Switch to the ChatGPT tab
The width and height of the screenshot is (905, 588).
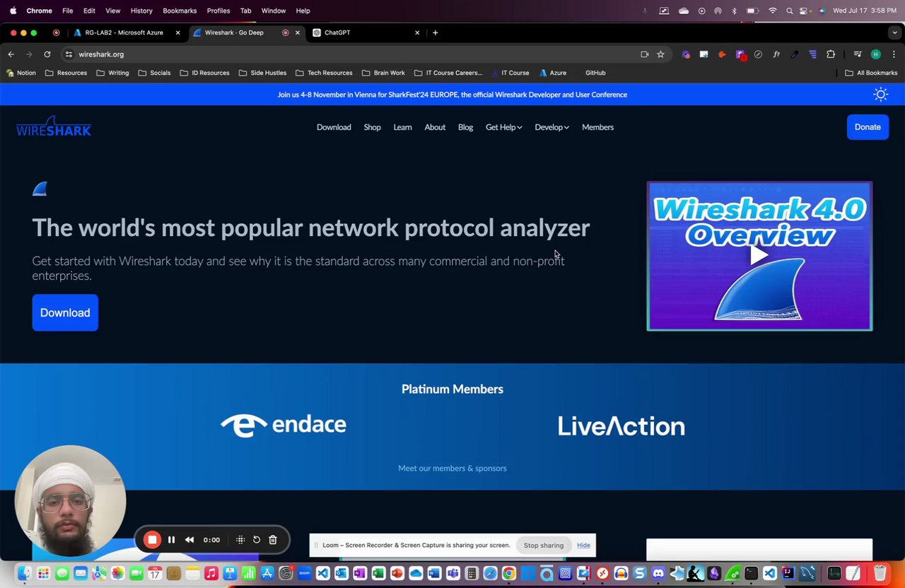click(366, 33)
